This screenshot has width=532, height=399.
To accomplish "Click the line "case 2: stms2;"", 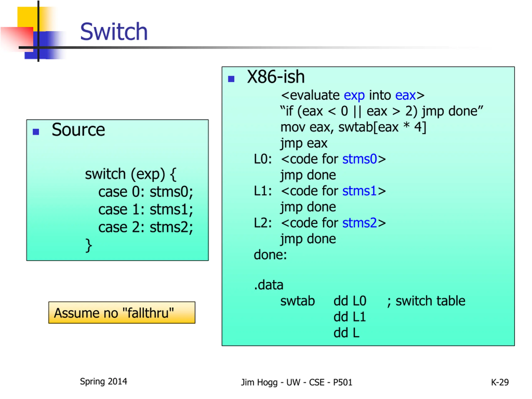I will [145, 228].
